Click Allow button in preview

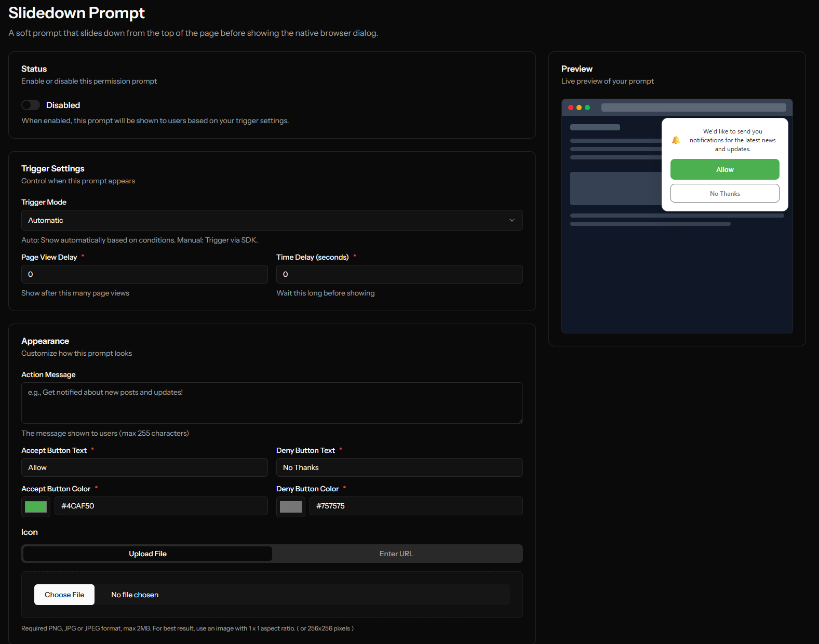click(724, 169)
